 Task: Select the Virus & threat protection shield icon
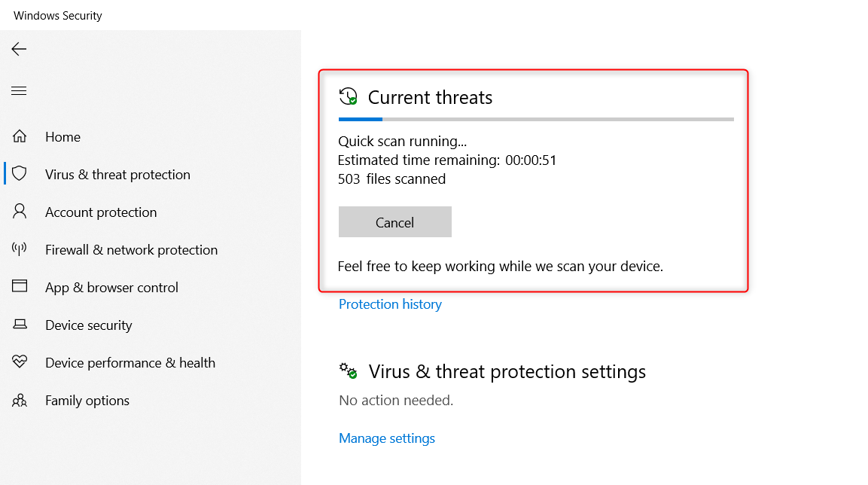[x=19, y=174]
